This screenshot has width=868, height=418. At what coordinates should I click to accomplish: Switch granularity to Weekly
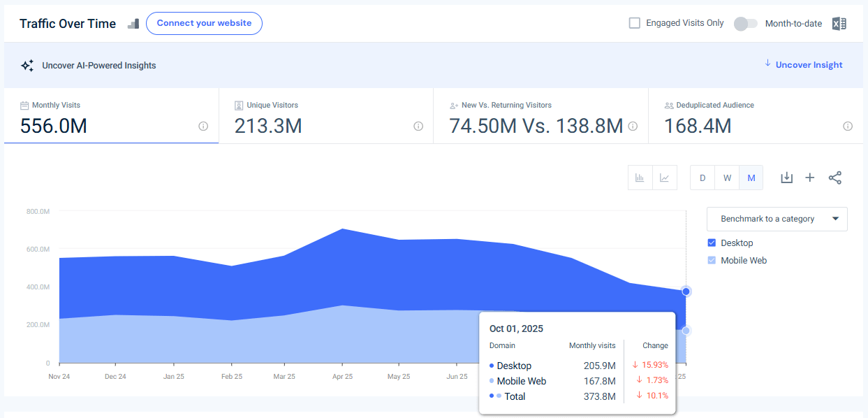coord(726,178)
